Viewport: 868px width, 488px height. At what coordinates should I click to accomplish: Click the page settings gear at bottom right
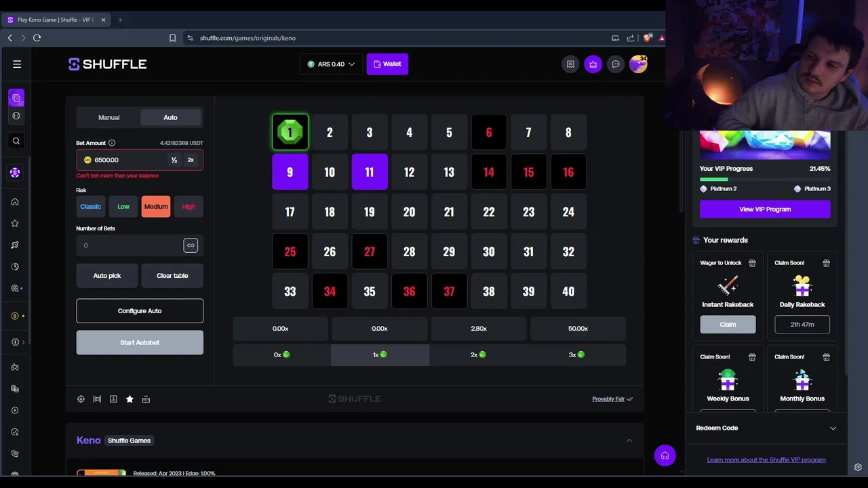tap(858, 467)
